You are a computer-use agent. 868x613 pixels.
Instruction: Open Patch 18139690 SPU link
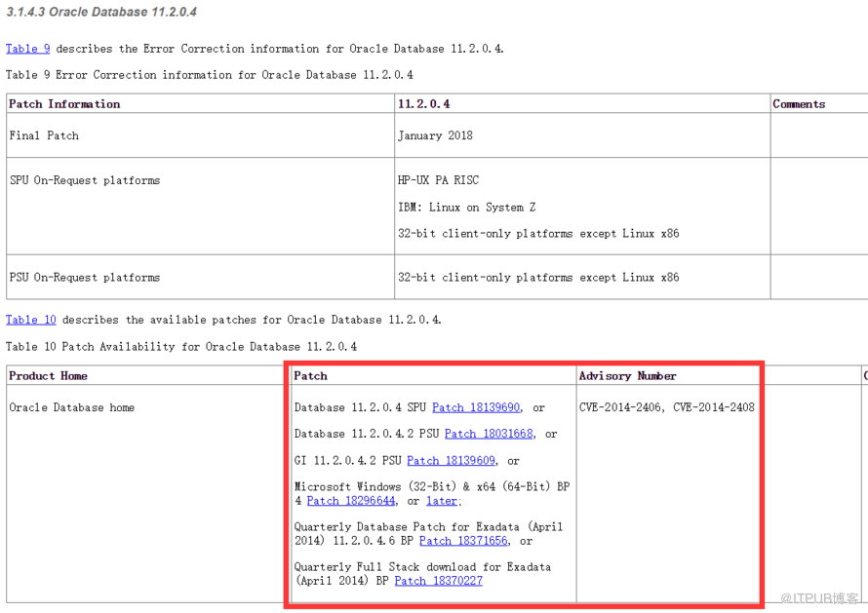click(x=476, y=407)
